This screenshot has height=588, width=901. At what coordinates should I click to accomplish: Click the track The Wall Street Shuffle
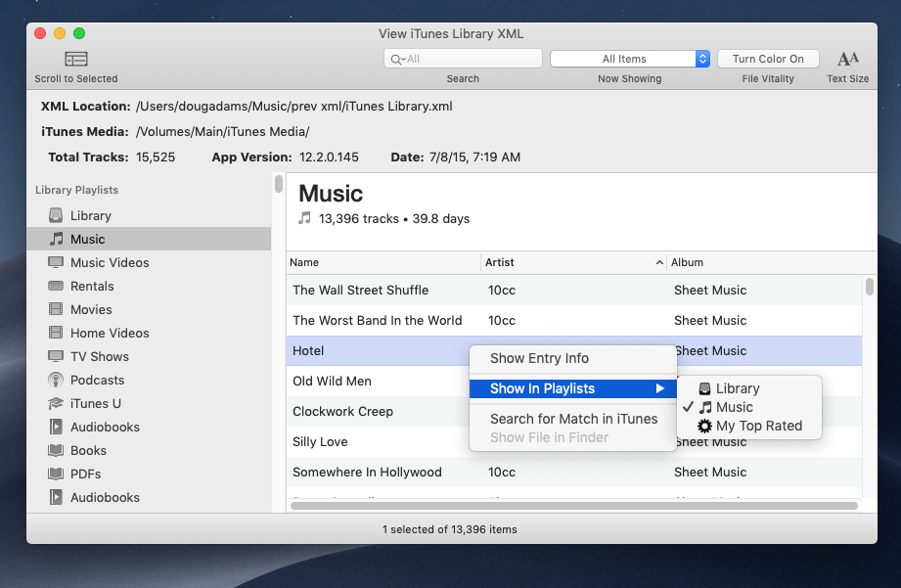[x=574, y=291]
